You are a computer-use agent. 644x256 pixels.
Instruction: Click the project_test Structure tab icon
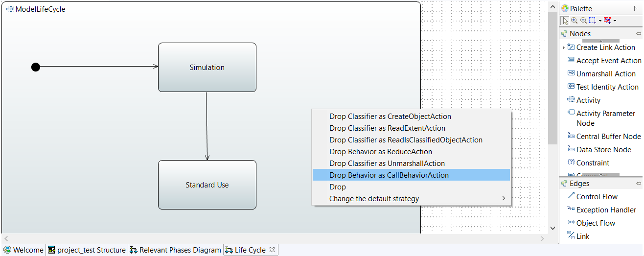(51, 250)
